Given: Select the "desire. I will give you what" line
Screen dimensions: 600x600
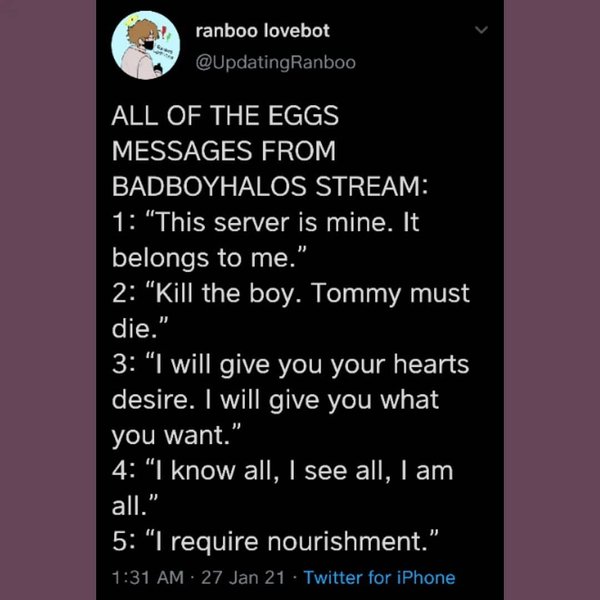Looking at the screenshot, I should click(275, 399).
